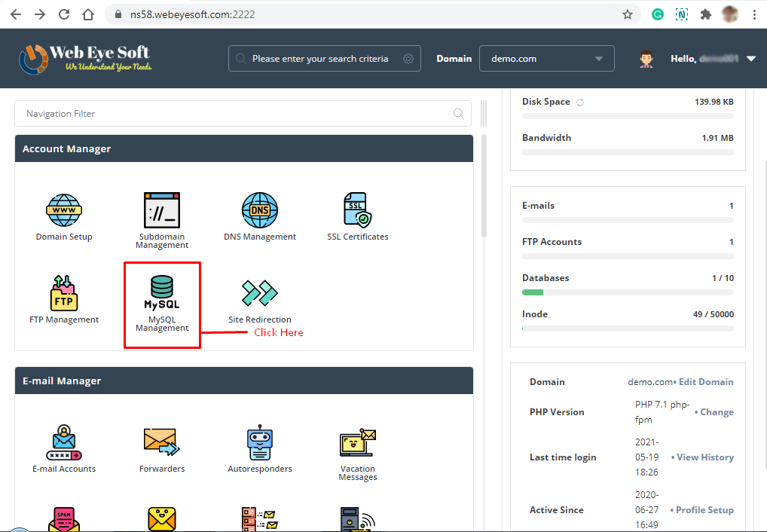
Task: Click the Edit Domain link
Action: click(706, 381)
